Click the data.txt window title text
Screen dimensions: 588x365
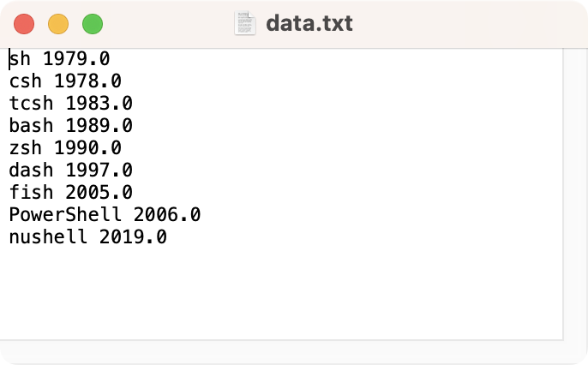309,23
